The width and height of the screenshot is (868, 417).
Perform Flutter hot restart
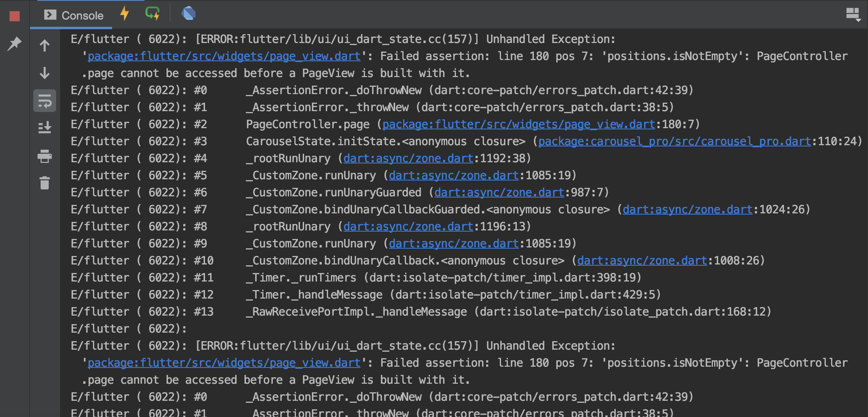pyautogui.click(x=152, y=13)
